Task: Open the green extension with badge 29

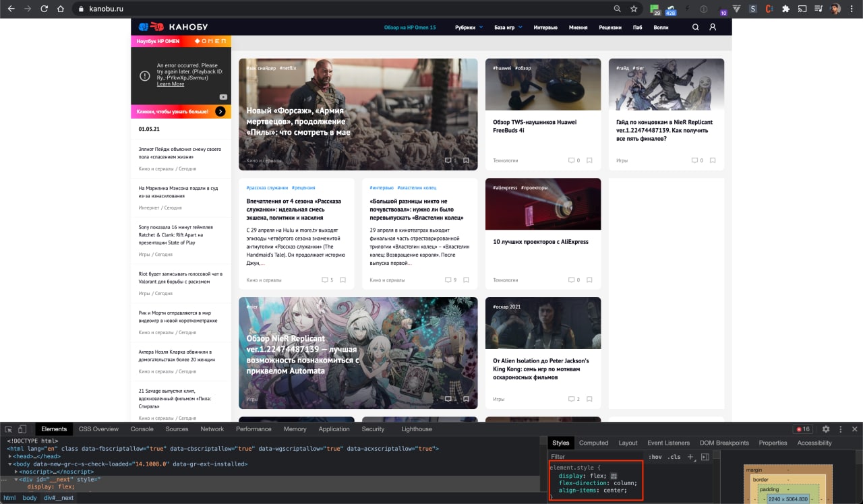Action: coord(655,9)
